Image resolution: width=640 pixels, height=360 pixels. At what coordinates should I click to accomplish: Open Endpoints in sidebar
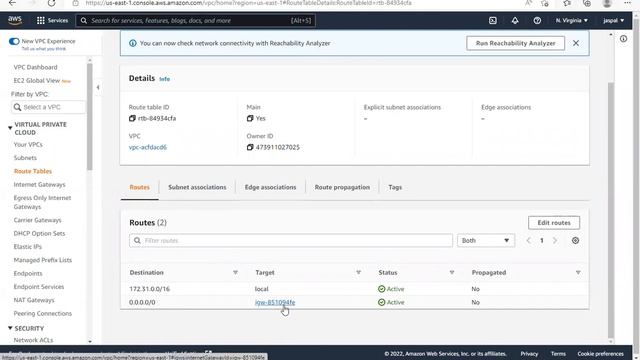click(x=28, y=273)
